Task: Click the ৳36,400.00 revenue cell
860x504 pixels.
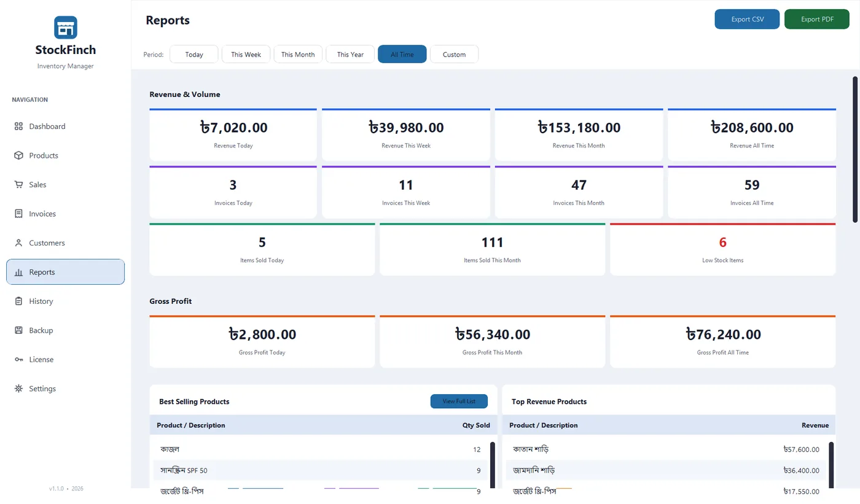Action: [801, 471]
